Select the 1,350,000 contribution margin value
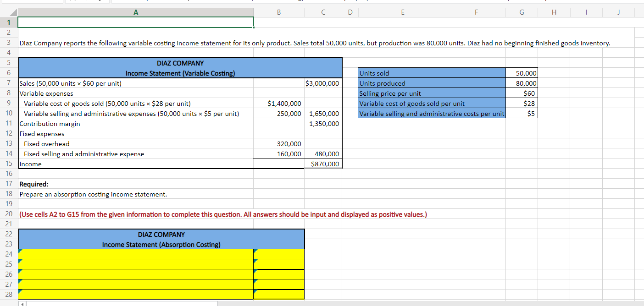 click(323, 124)
